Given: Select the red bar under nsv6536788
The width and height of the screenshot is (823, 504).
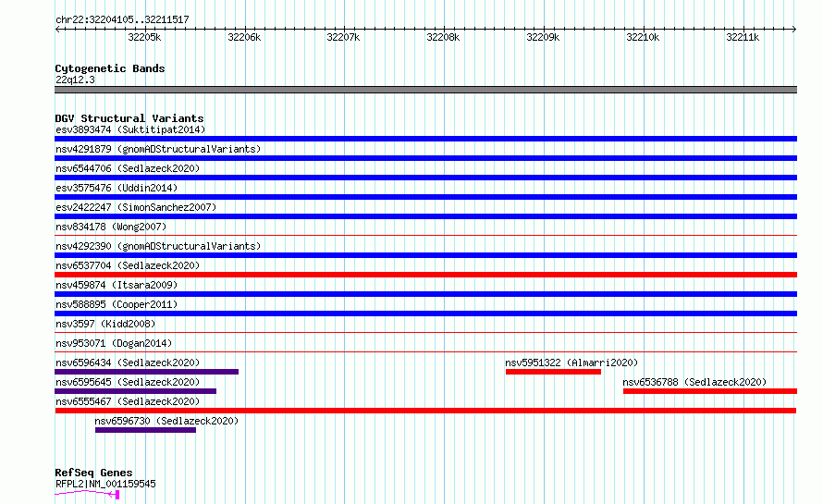Looking at the screenshot, I should 710,391.
